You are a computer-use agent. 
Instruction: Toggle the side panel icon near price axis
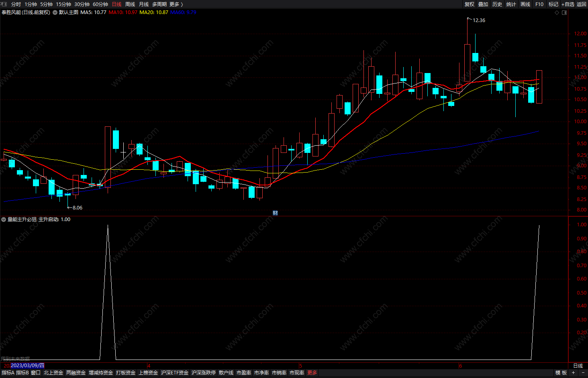[564, 12]
